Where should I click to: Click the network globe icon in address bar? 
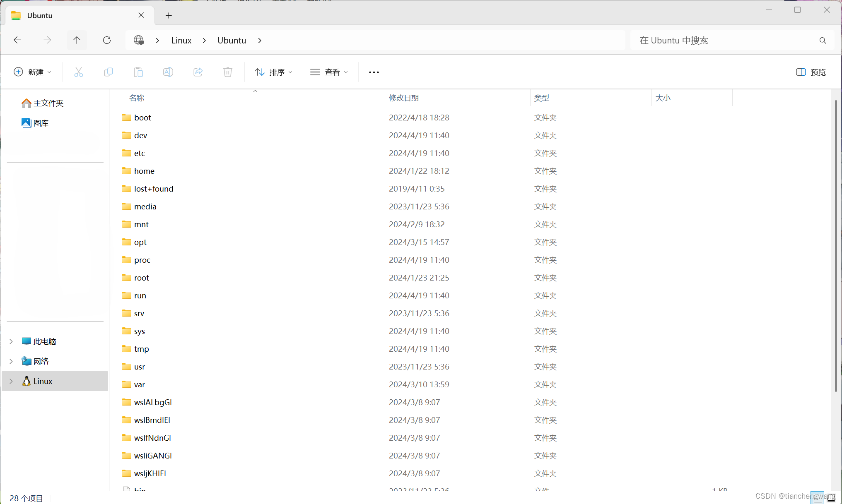point(139,40)
